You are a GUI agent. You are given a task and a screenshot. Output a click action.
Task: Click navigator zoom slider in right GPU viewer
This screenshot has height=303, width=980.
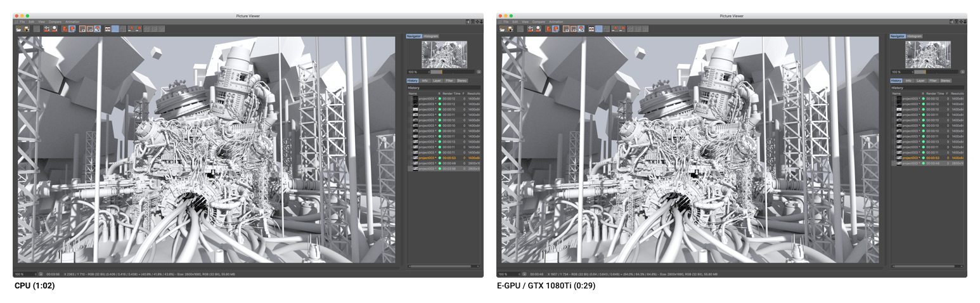click(935, 72)
